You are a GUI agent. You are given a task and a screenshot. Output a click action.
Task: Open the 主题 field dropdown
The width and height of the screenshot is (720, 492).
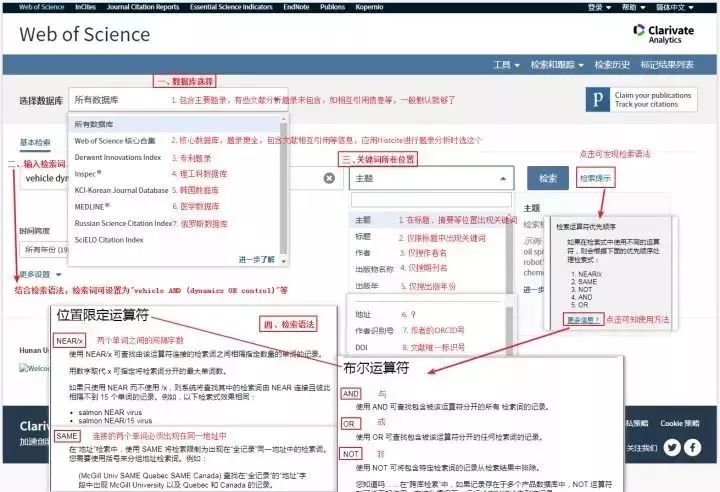[x=431, y=178]
